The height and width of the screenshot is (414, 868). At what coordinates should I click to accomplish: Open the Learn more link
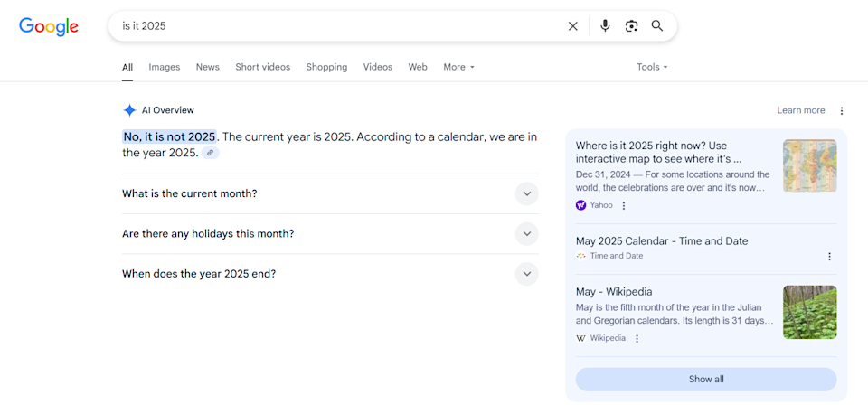coord(801,110)
